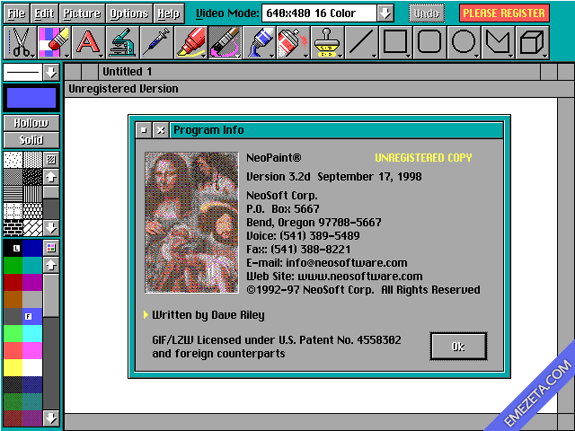Select the Polygon tool
Viewport: 575px width, 431px height.
coord(498,43)
